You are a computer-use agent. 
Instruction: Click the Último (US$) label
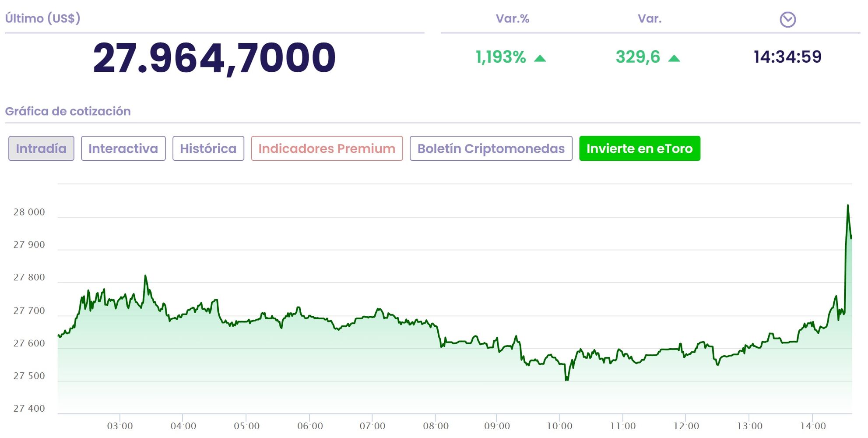pyautogui.click(x=42, y=18)
